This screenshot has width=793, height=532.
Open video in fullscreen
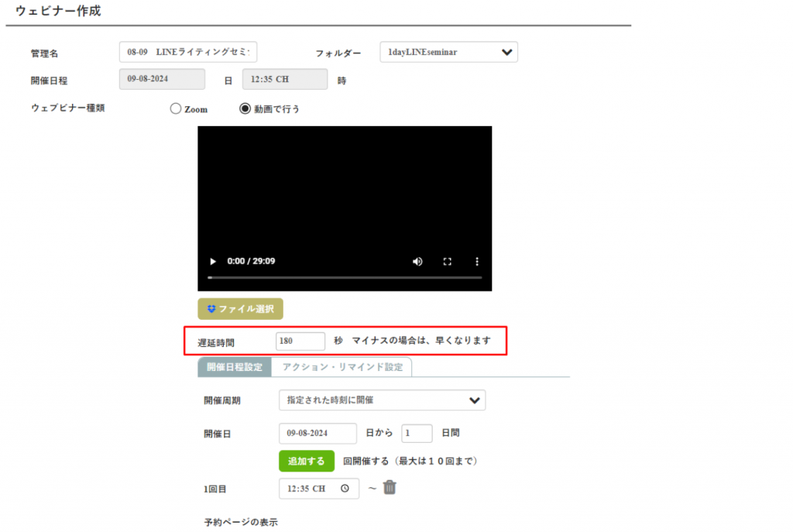pos(447,262)
